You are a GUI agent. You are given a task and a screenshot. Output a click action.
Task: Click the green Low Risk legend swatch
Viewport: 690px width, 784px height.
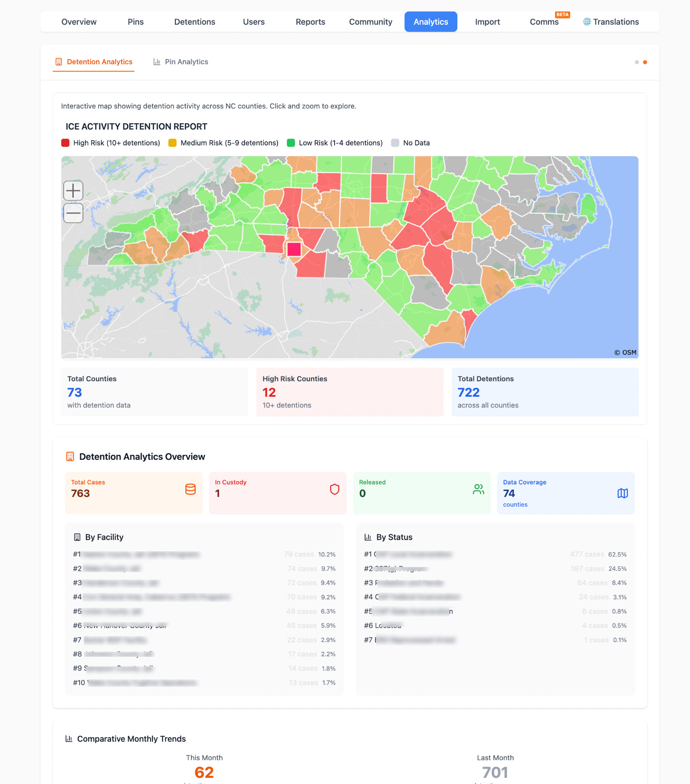[291, 143]
